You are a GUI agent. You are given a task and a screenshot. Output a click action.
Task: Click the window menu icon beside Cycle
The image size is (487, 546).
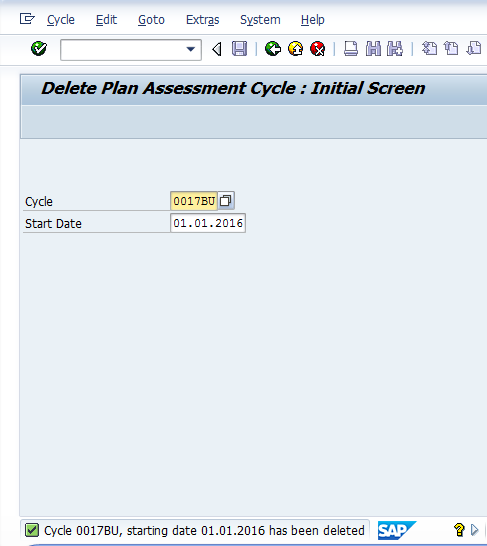coord(27,19)
